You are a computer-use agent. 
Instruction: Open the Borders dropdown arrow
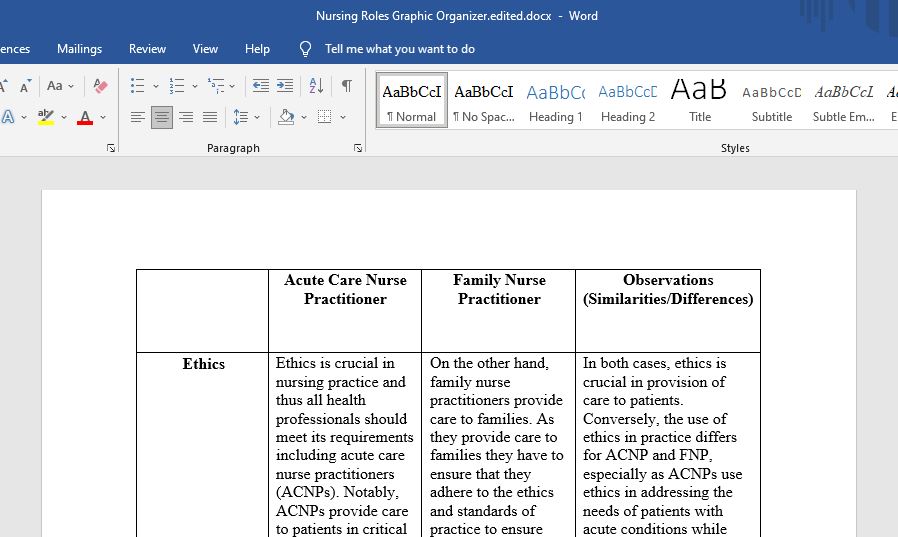coord(343,118)
